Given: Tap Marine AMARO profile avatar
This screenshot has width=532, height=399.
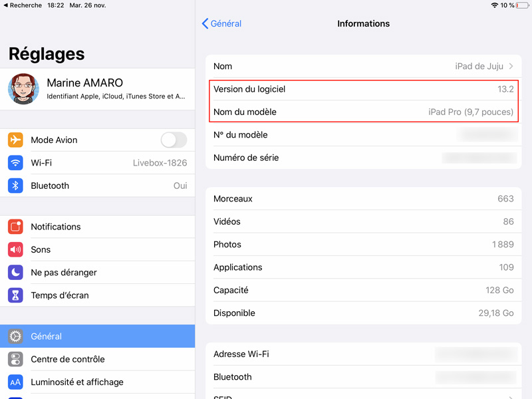Looking at the screenshot, I should point(23,89).
